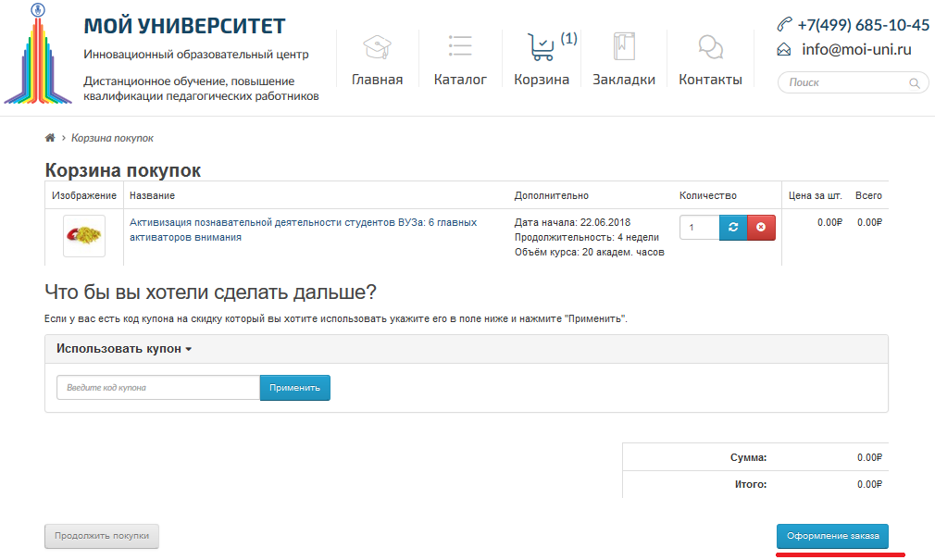
Task: Open the shopping cart Корзина icon
Action: [x=541, y=47]
